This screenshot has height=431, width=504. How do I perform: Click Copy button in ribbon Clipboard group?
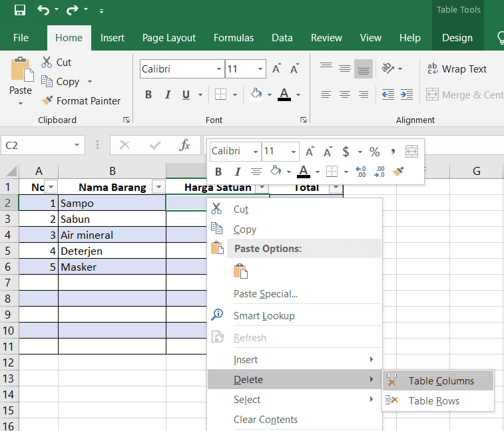[x=60, y=82]
